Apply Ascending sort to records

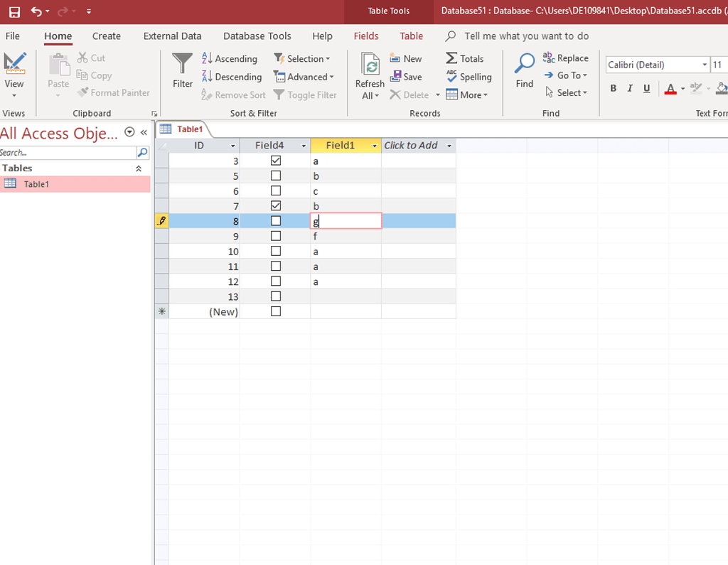pyautogui.click(x=230, y=58)
